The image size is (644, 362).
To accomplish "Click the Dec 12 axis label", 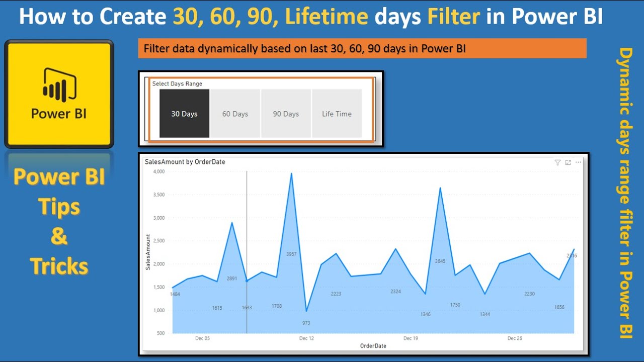I will (x=306, y=338).
